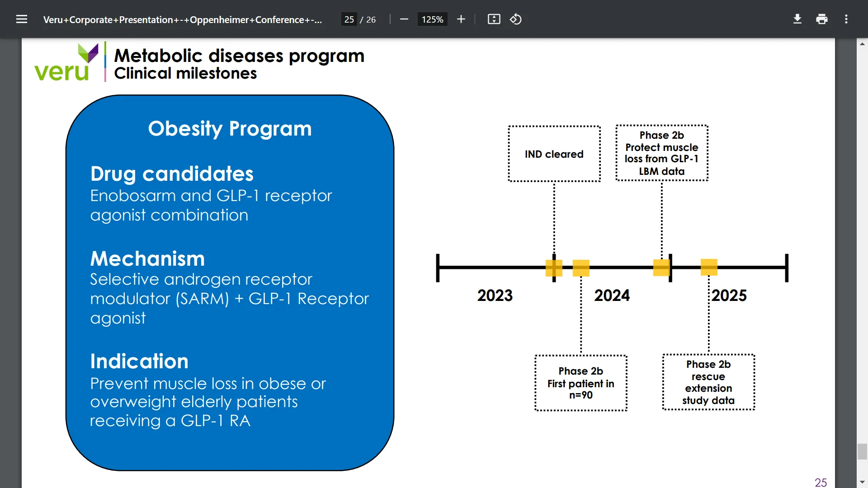Edit the current page number field
868x488 pixels.
349,19
